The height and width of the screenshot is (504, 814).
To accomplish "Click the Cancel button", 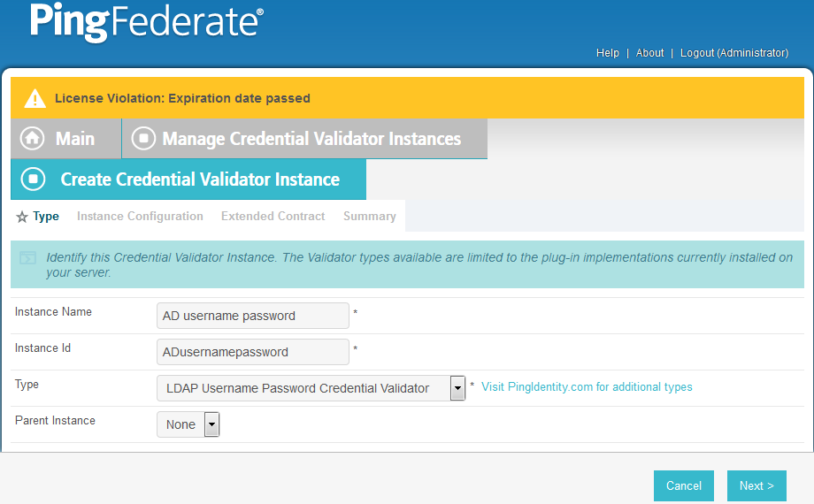I will pos(684,485).
